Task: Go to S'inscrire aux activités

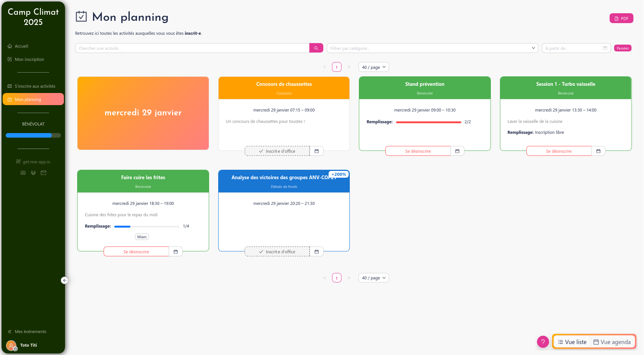Action: tap(35, 86)
